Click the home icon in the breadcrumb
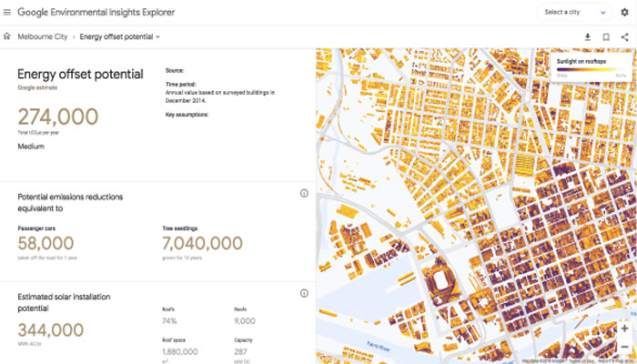This screenshot has height=364, width=637. pos(7,37)
